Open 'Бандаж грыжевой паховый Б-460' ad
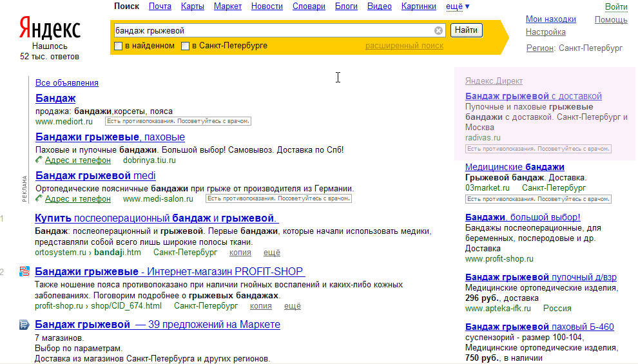The height and width of the screenshot is (364, 638). 539,327
